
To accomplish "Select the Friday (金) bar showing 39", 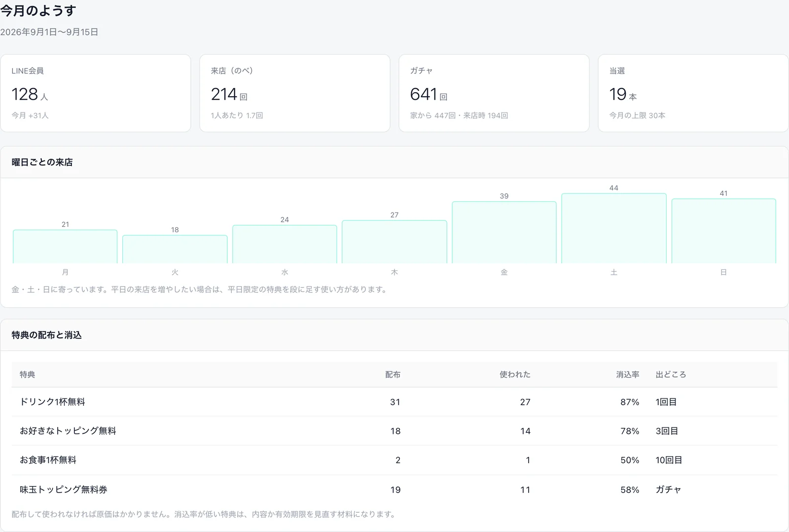I will pyautogui.click(x=504, y=232).
